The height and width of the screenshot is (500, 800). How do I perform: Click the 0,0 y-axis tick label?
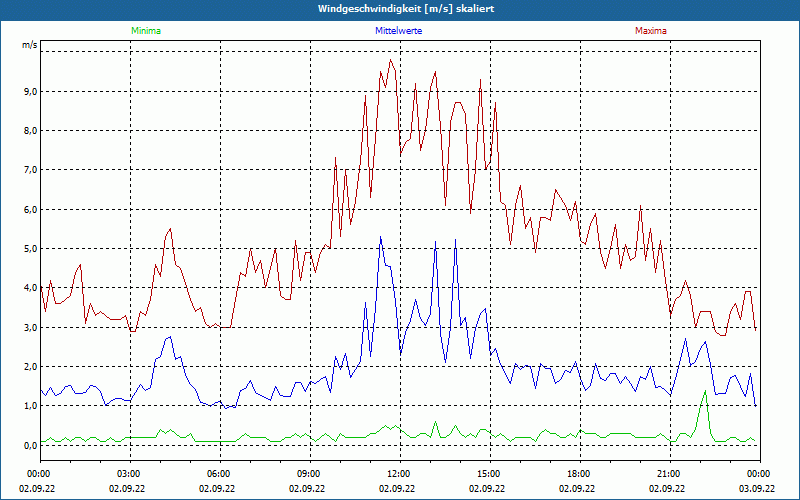[30, 445]
